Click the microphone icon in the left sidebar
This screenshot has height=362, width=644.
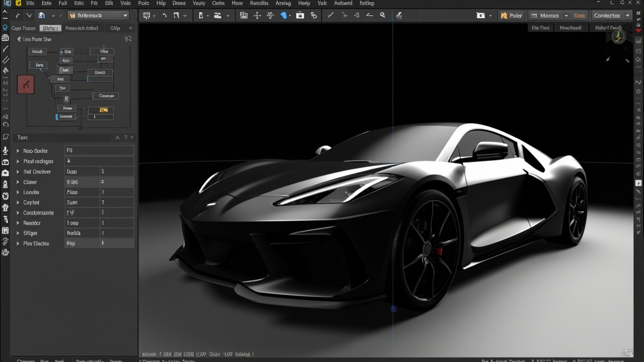6,150
